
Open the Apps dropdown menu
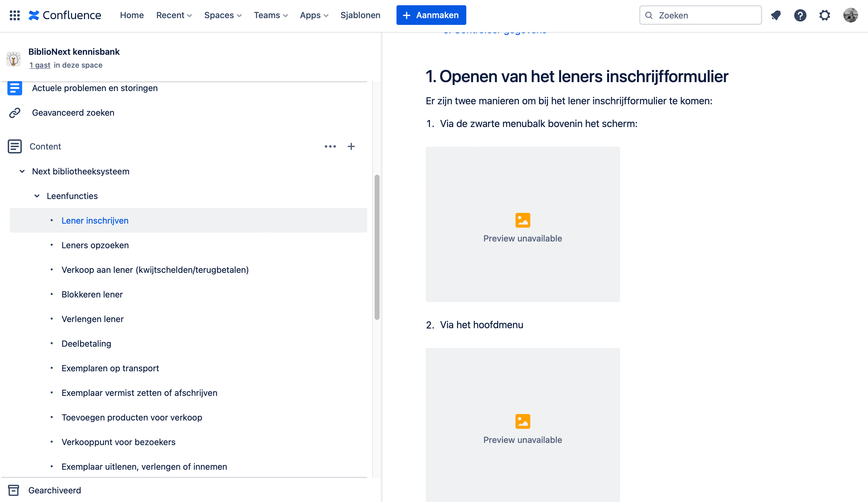coord(314,15)
